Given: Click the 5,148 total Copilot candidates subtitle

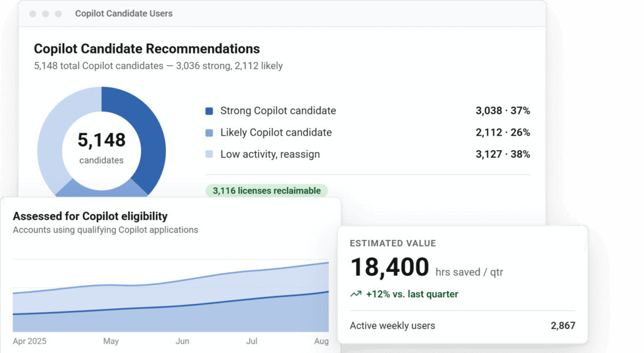Looking at the screenshot, I should 158,66.
